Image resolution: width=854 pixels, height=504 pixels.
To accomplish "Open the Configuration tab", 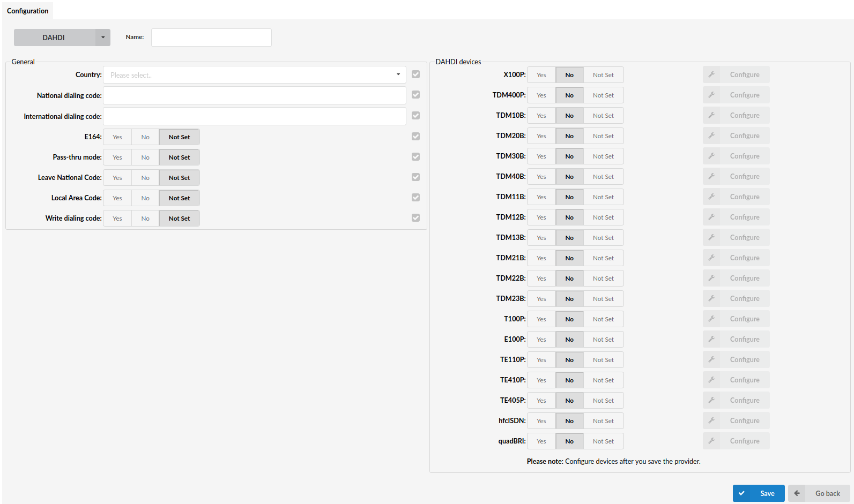I will (28, 11).
